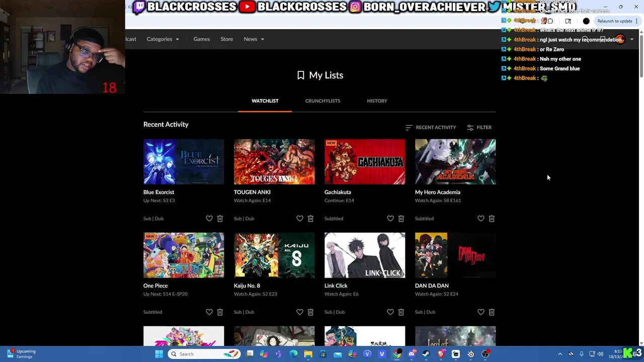Delete TOUGEN ANKI from watchlist
Image resolution: width=644 pixels, height=362 pixels.
pos(310,218)
